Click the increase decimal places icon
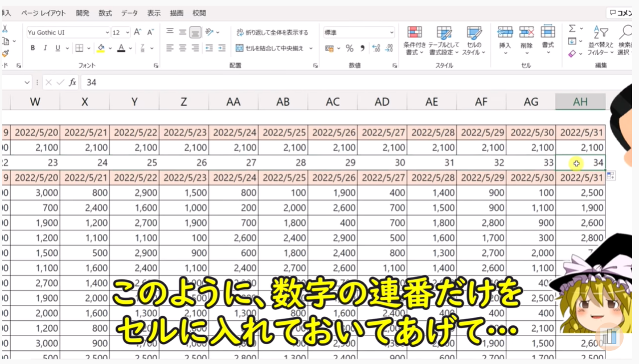639x364 pixels. click(x=376, y=48)
